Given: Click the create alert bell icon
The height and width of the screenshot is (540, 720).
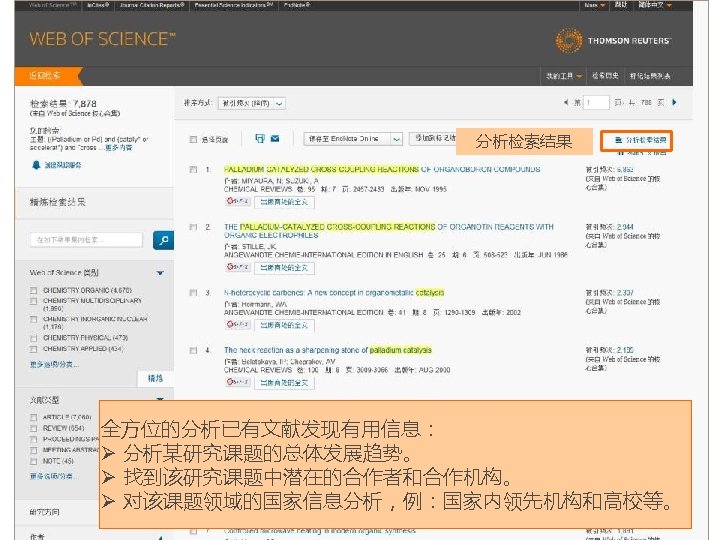Looking at the screenshot, I should coord(36,165).
